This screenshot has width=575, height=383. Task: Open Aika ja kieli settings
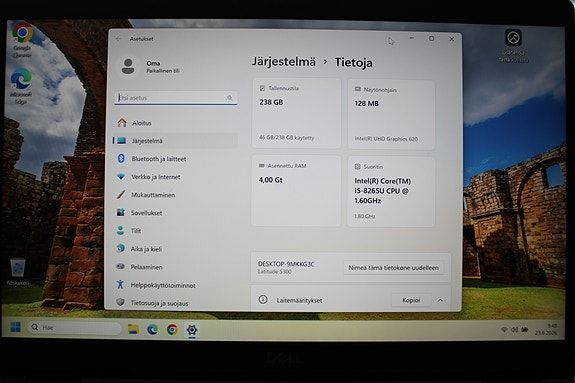(x=176, y=249)
